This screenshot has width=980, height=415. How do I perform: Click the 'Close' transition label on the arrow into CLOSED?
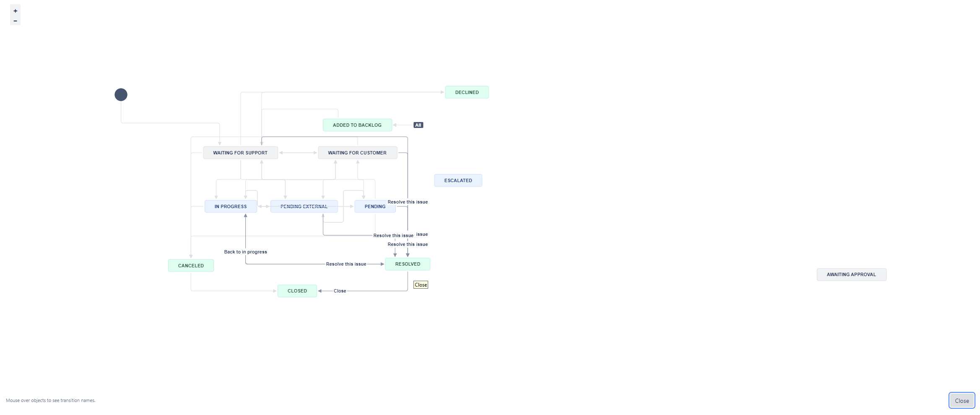(x=340, y=291)
